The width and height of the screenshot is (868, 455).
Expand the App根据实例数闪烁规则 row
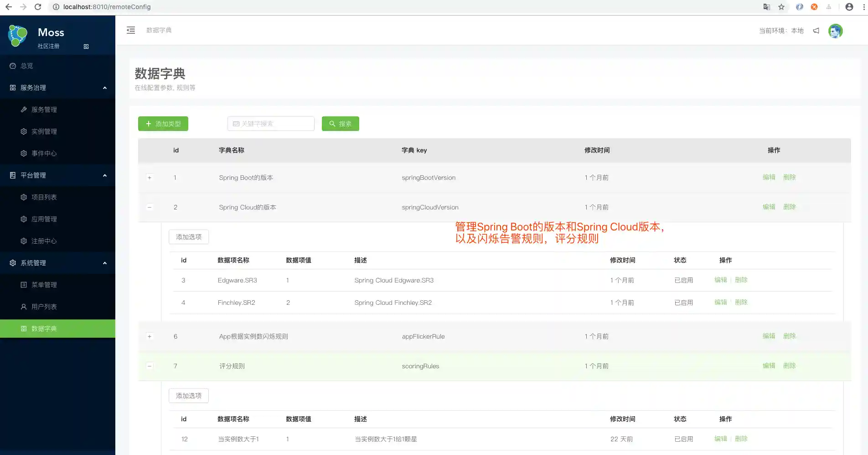point(150,336)
